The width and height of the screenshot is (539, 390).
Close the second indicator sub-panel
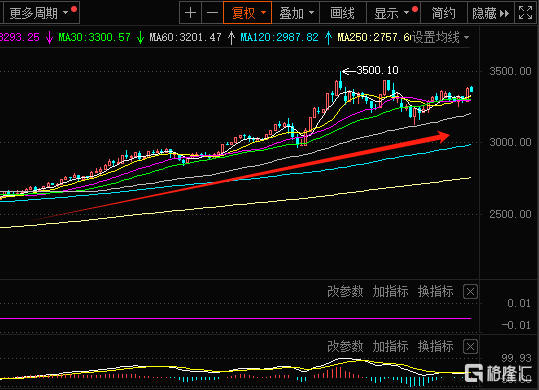[x=470, y=347]
